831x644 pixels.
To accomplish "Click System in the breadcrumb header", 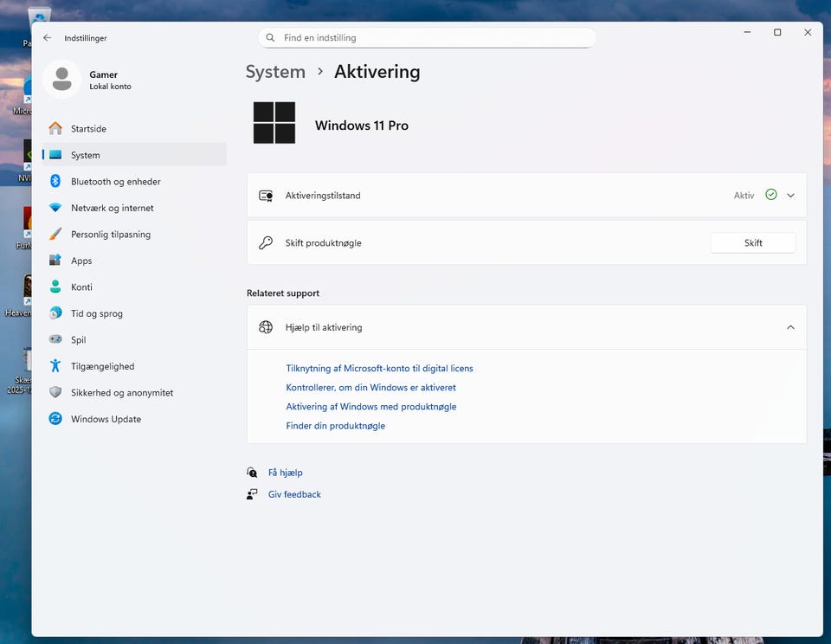I will pos(275,72).
